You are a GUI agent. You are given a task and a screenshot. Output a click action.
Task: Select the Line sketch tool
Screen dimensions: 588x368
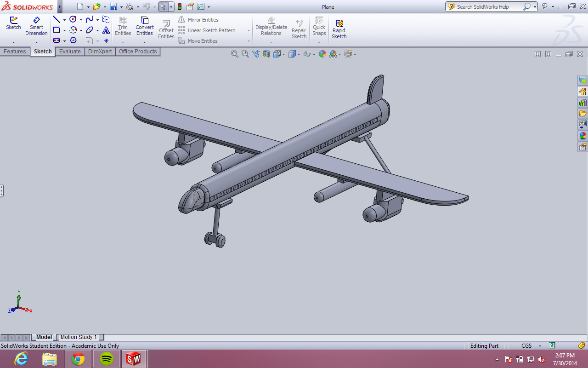click(57, 19)
